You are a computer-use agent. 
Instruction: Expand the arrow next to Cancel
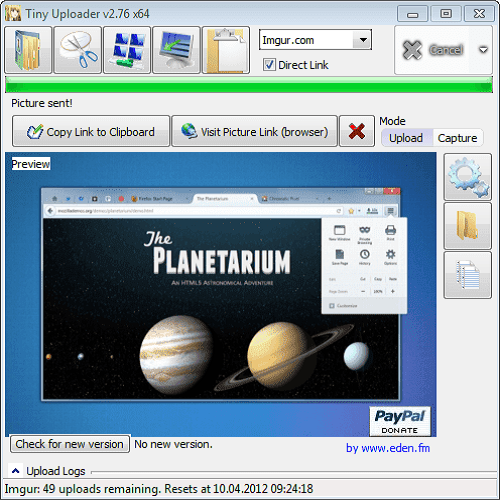click(x=483, y=50)
